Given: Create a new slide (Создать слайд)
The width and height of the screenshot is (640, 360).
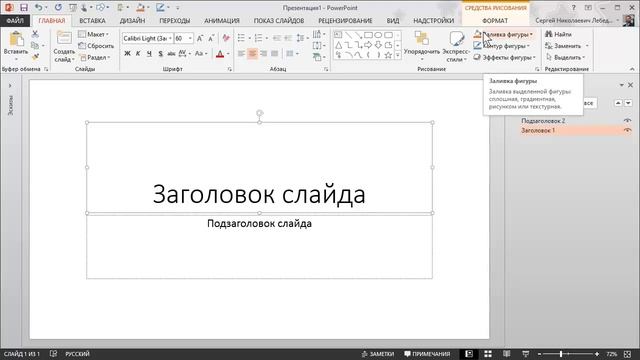Looking at the screenshot, I should click(64, 47).
